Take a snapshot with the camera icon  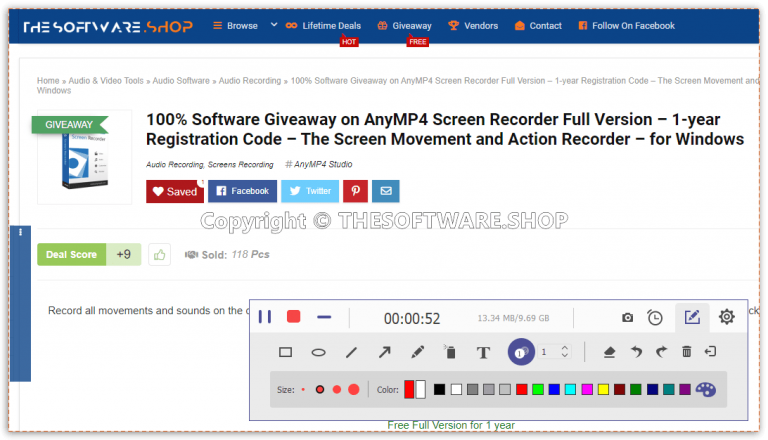(627, 318)
